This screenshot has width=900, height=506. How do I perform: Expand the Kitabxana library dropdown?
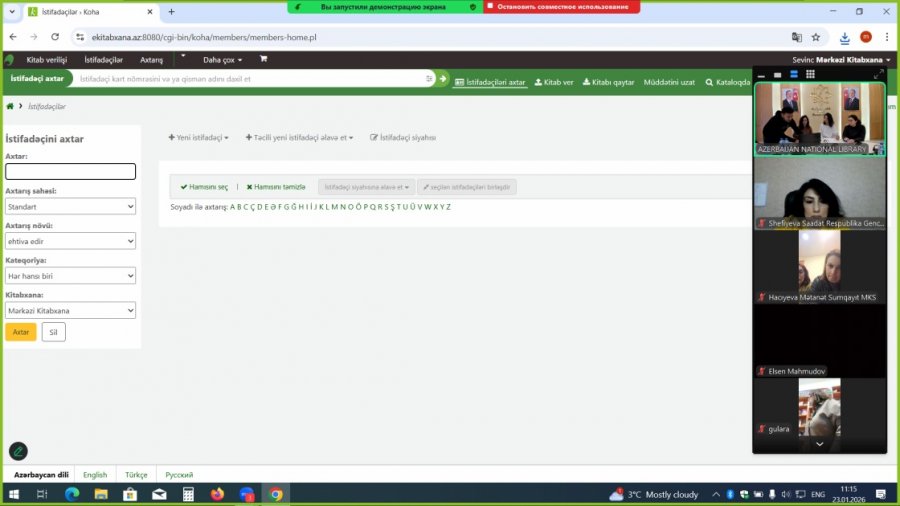tap(70, 311)
